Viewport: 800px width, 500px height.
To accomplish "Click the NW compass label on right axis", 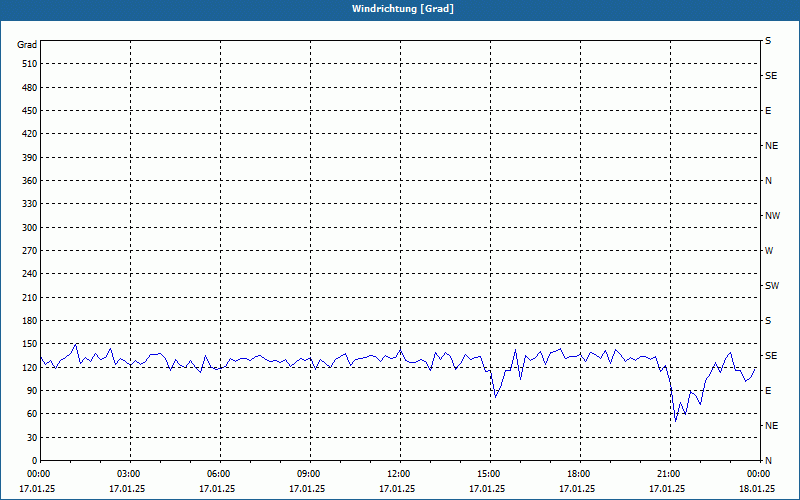I will click(x=772, y=216).
